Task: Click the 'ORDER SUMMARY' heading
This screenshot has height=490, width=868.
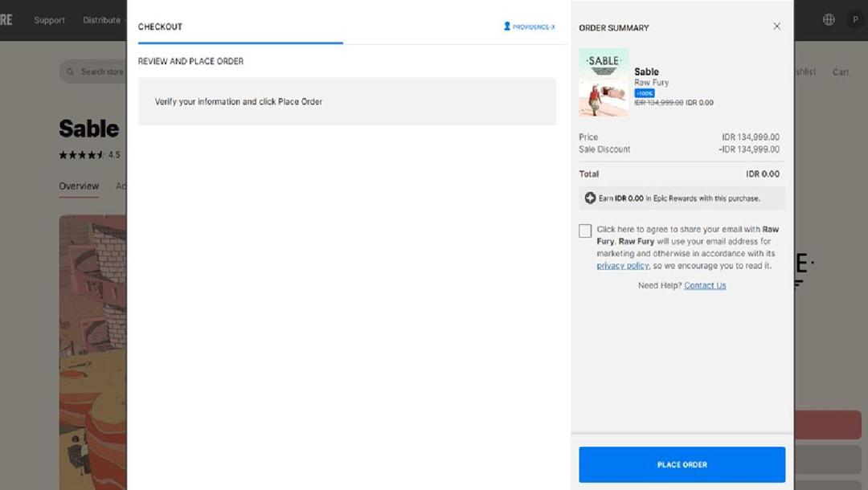Action: coord(614,27)
